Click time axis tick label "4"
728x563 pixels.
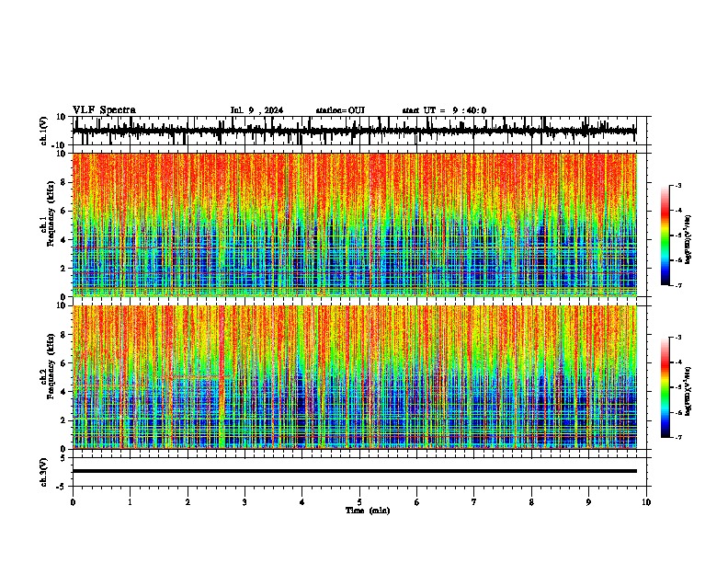tap(302, 502)
